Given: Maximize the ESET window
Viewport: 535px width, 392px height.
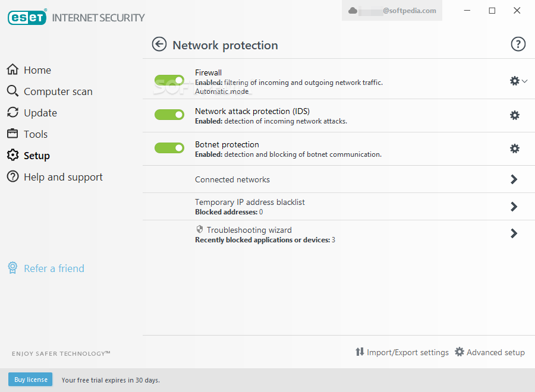Looking at the screenshot, I should pos(492,11).
